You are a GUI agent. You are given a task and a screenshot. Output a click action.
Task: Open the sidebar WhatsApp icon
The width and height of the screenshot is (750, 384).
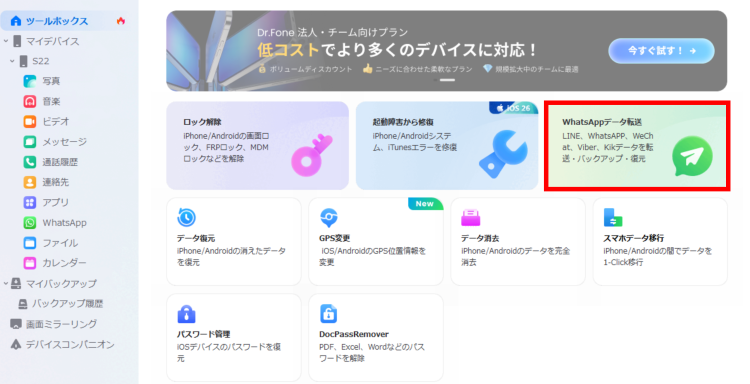30,223
